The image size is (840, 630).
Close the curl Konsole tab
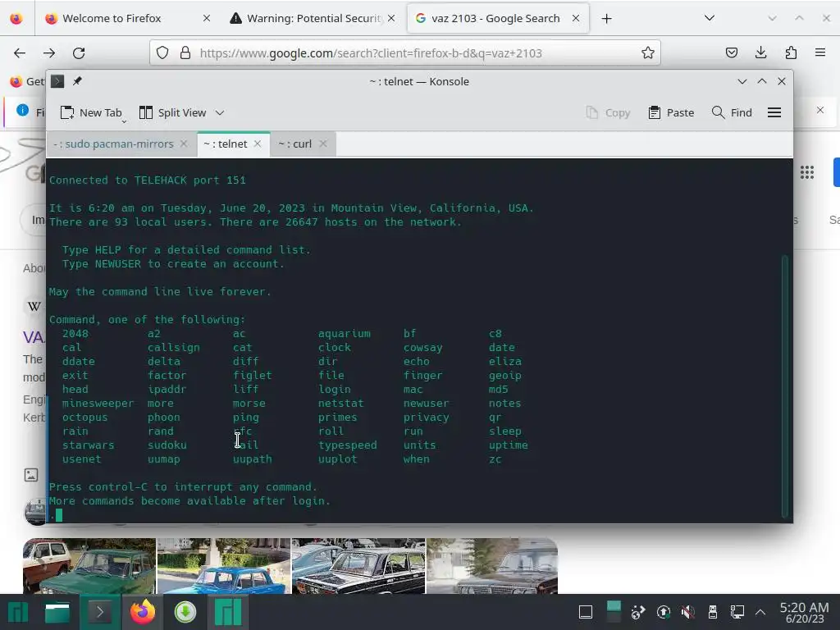point(323,144)
